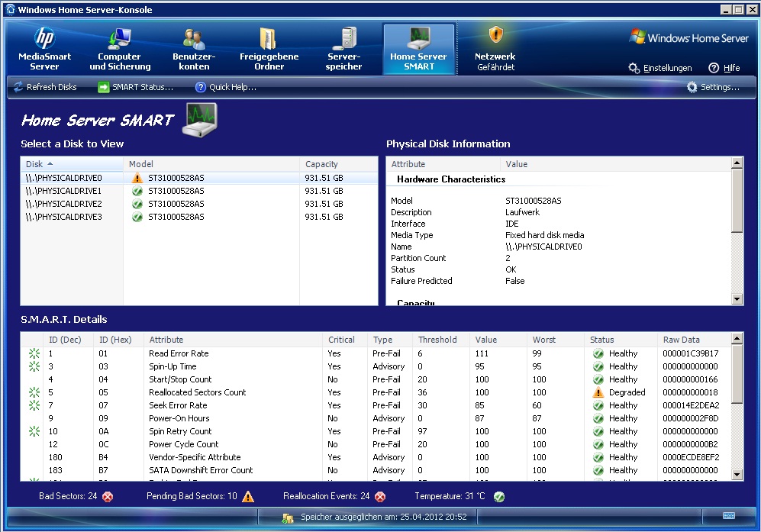Open Freigegebene Ordner tab
The height and width of the screenshot is (532, 761).
(269, 49)
